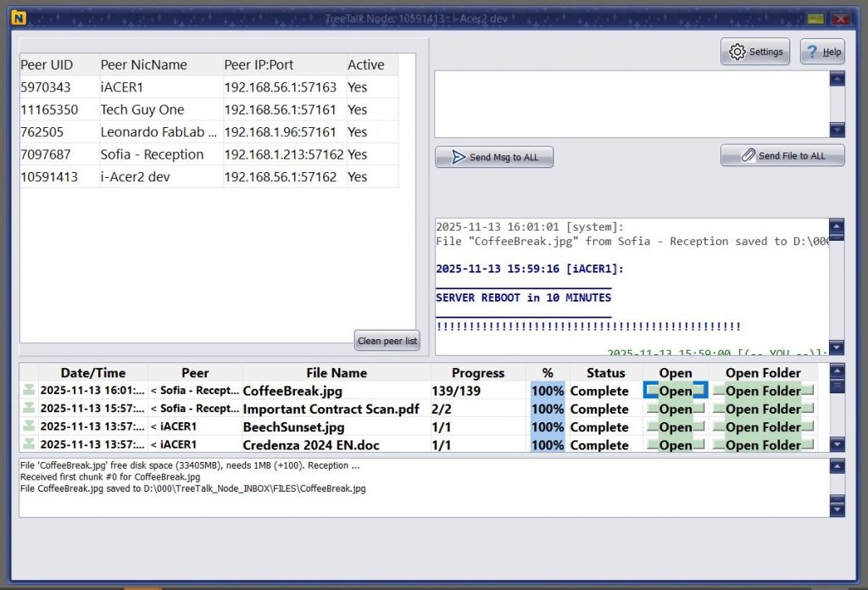The height and width of the screenshot is (590, 868).
Task: Open Folder for Important Contract Scan.pdf
Action: point(762,409)
